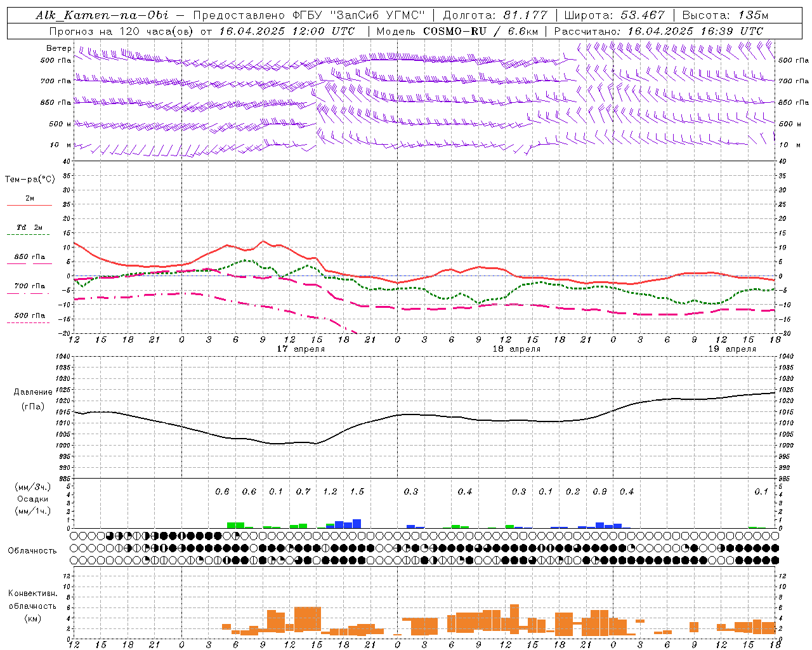
Task: Click the red line sample under "2м" legend
Action: coord(29,205)
